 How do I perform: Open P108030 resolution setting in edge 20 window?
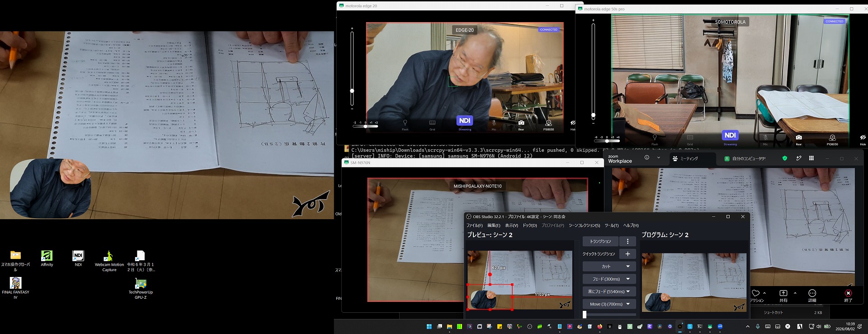pos(548,124)
